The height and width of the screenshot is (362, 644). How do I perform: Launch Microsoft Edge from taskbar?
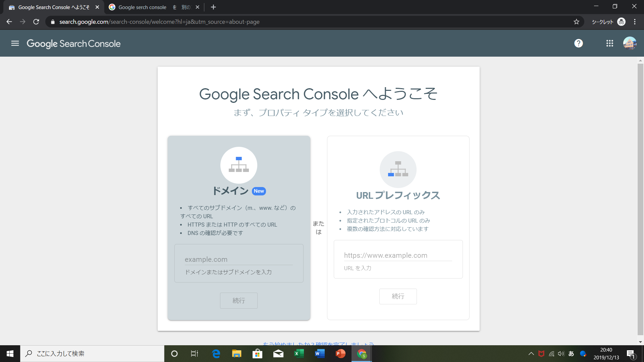(216, 354)
